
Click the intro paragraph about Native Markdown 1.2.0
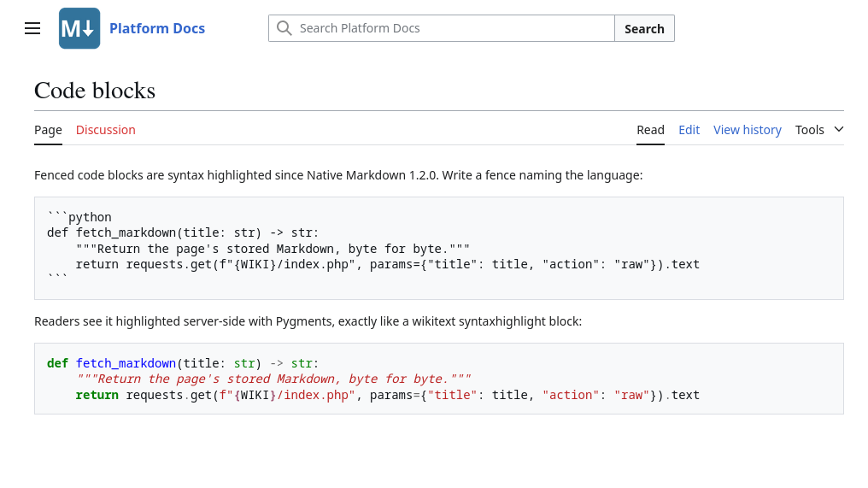(338, 175)
